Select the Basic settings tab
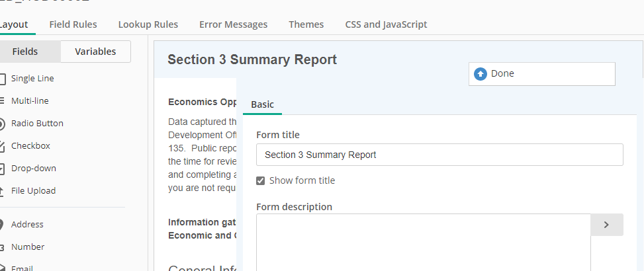The image size is (644, 271). point(262,104)
